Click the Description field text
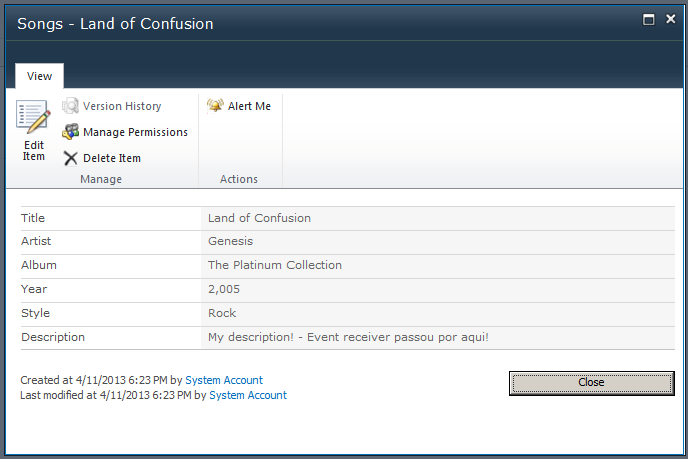The height and width of the screenshot is (459, 688). [x=348, y=337]
